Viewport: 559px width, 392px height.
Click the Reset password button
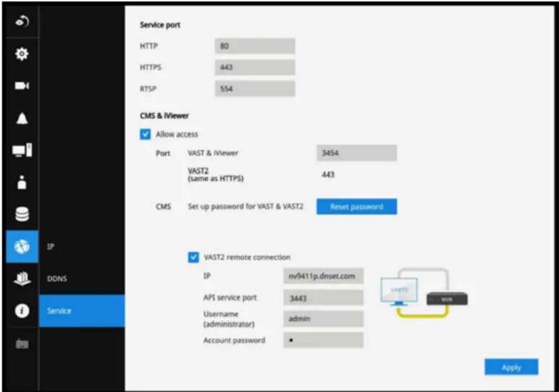coord(356,207)
